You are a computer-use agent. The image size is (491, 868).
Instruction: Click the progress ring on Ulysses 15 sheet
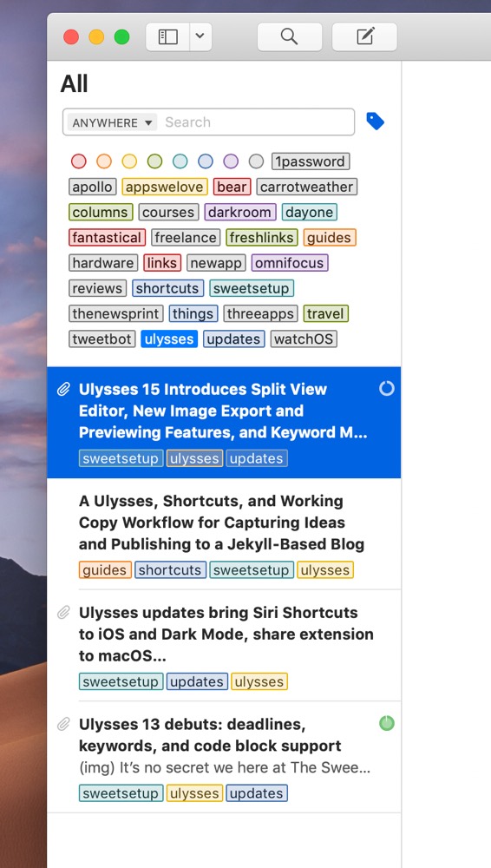(386, 389)
